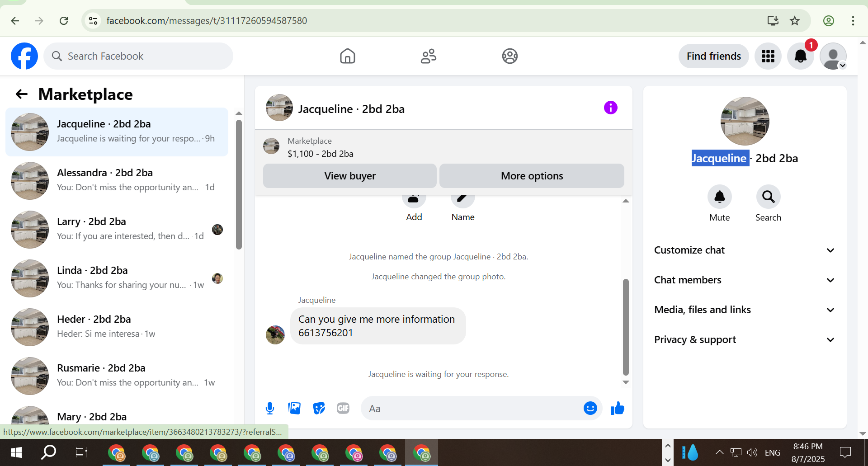This screenshot has height=466, width=868.
Task: Open the nine-dot Menu grid
Action: (768, 56)
